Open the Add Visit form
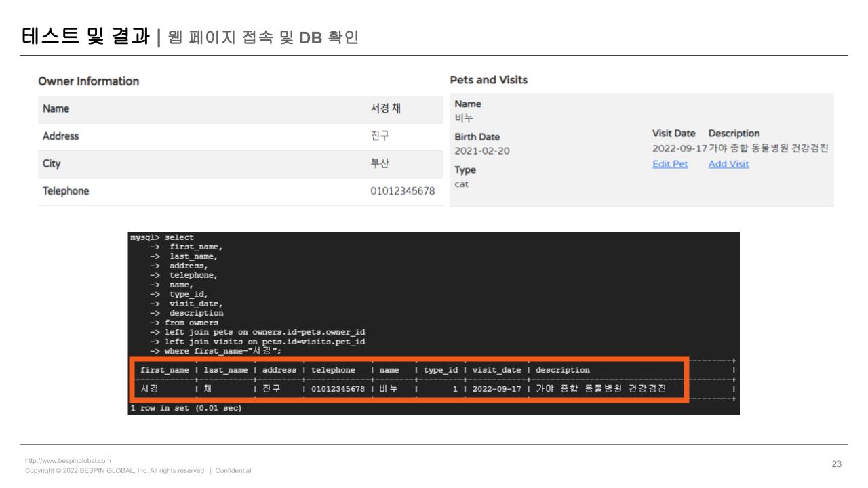This screenshot has height=488, width=868. [x=728, y=164]
